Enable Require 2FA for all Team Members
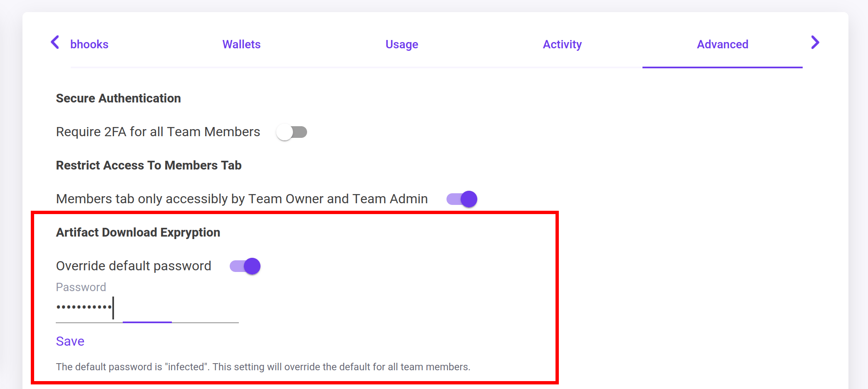The height and width of the screenshot is (389, 868). coord(292,132)
